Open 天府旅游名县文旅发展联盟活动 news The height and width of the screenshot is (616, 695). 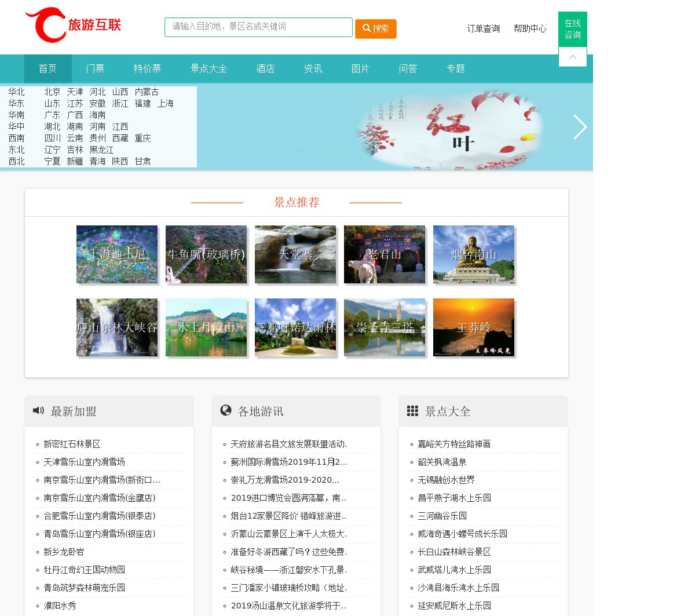coord(289,444)
